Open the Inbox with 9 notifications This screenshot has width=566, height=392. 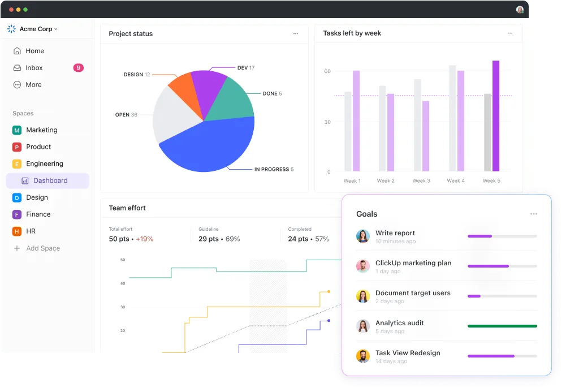(x=48, y=68)
